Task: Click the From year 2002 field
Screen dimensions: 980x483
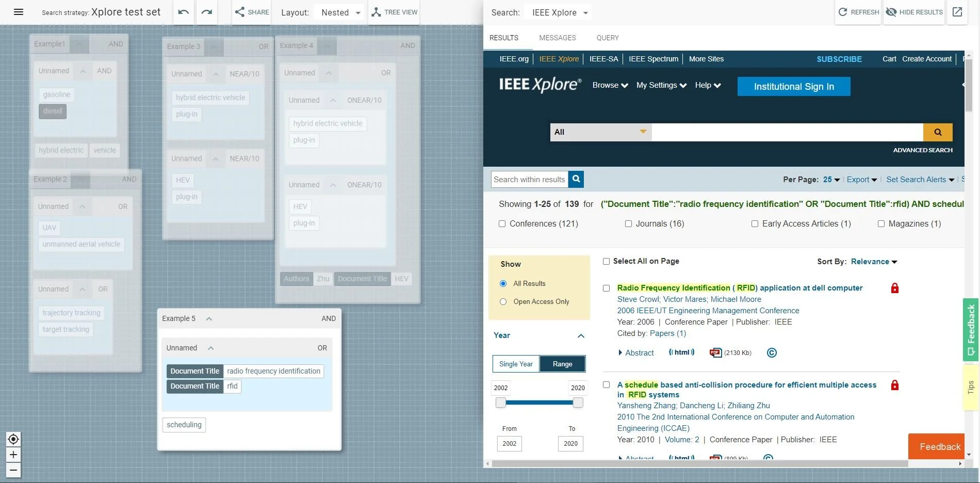Action: coord(510,444)
